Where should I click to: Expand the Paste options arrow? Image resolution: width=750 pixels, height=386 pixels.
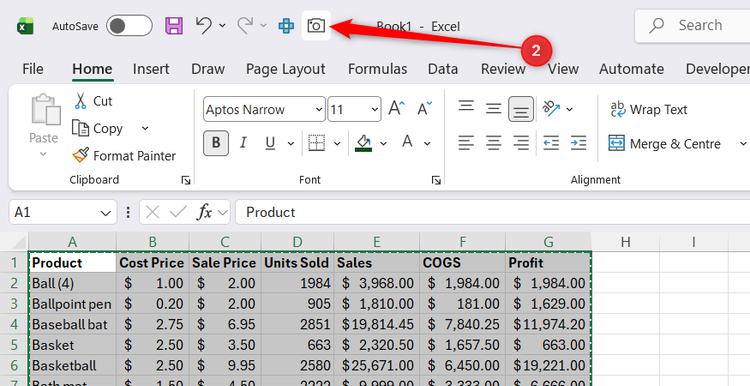(44, 154)
